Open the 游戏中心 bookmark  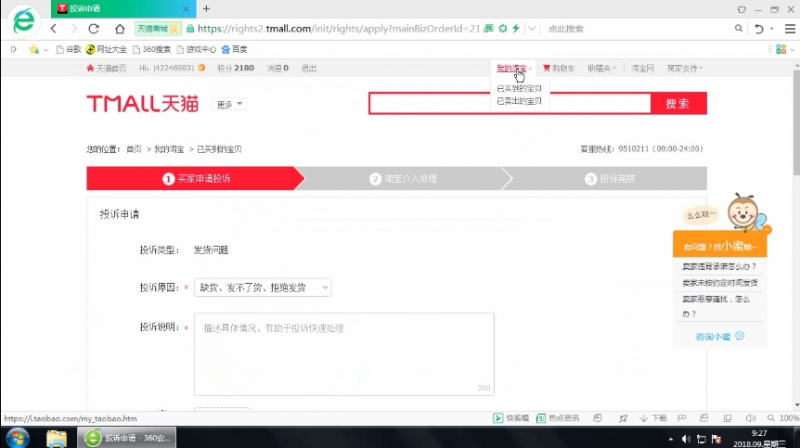coord(196,49)
